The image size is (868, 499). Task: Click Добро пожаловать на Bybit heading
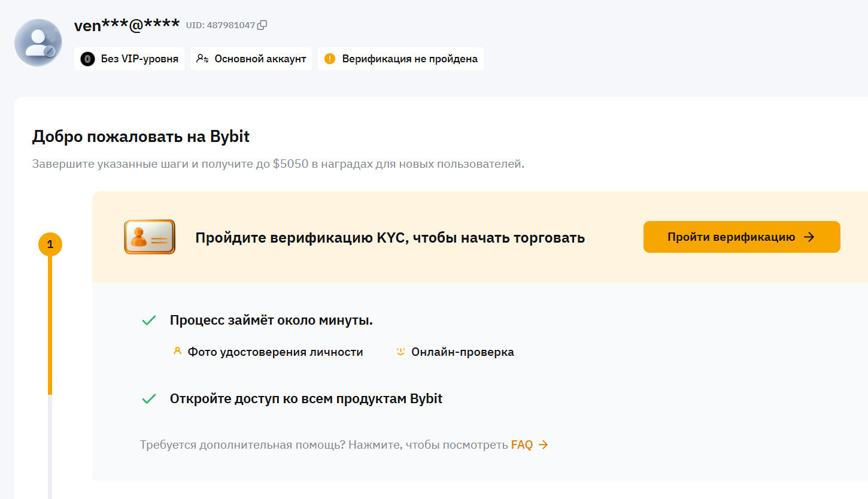141,137
